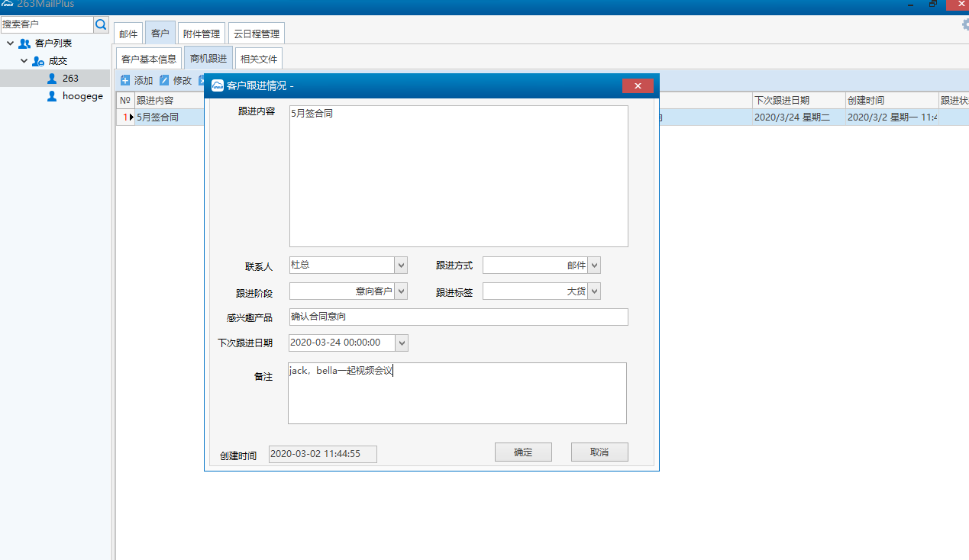
Task: Click the magnifier search icon beside 搜索客户
Action: point(101,24)
